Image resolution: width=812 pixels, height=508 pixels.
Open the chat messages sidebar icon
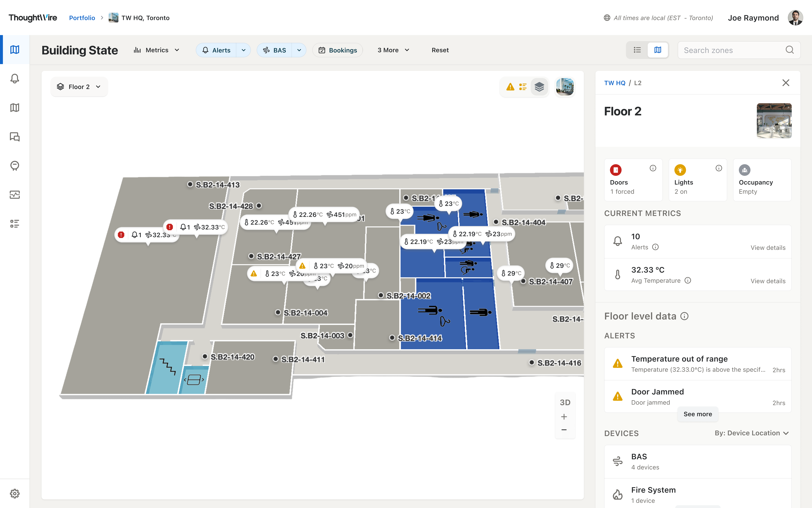pos(15,137)
